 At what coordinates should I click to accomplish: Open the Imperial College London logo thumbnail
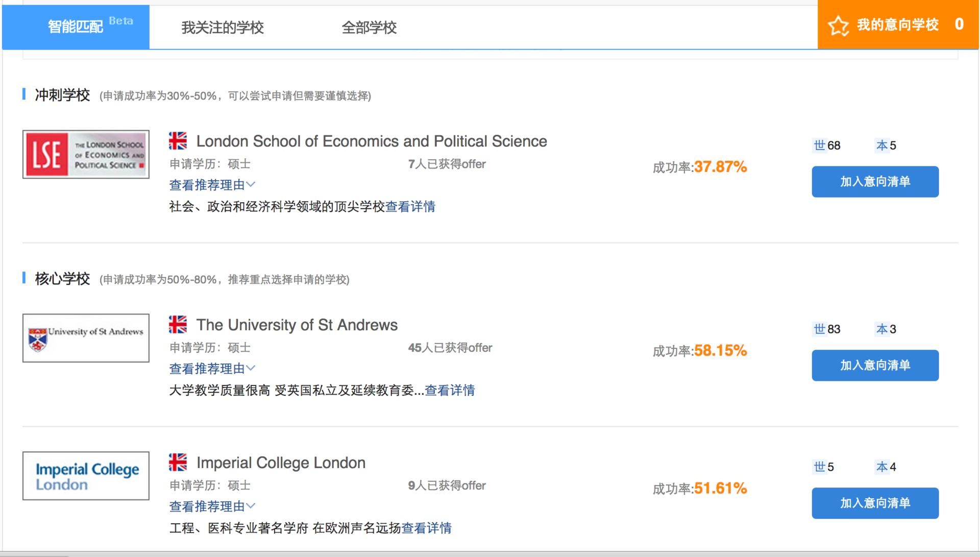(86, 476)
